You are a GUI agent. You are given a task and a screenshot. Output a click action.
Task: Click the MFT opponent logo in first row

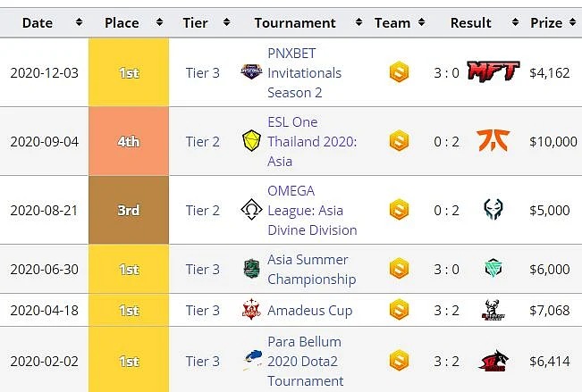(x=493, y=71)
